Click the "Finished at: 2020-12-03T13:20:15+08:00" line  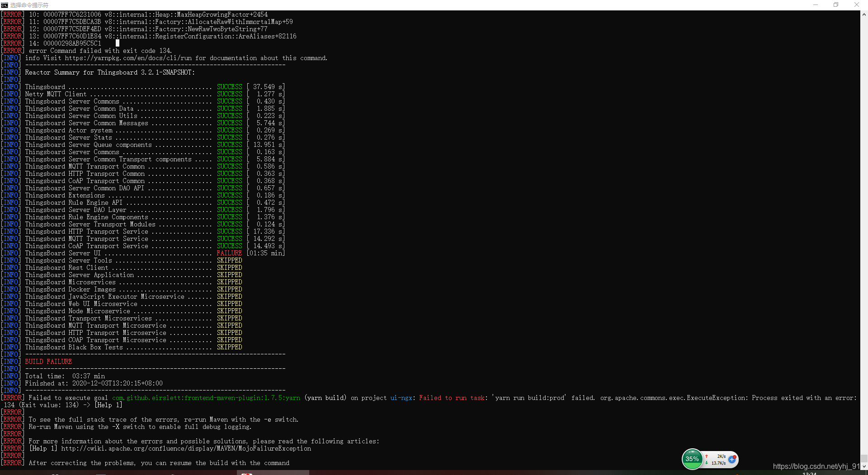(x=94, y=383)
